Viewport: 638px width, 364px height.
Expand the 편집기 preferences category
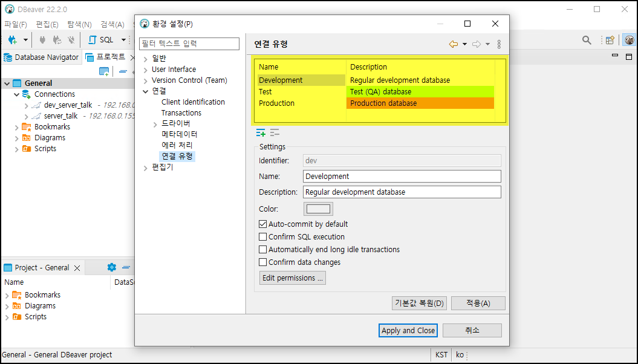(x=145, y=167)
